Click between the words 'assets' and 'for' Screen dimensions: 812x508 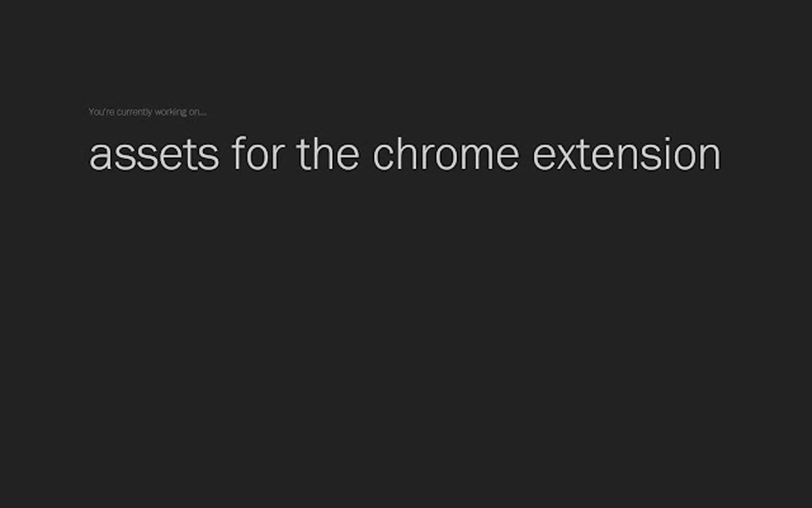pyautogui.click(x=226, y=154)
